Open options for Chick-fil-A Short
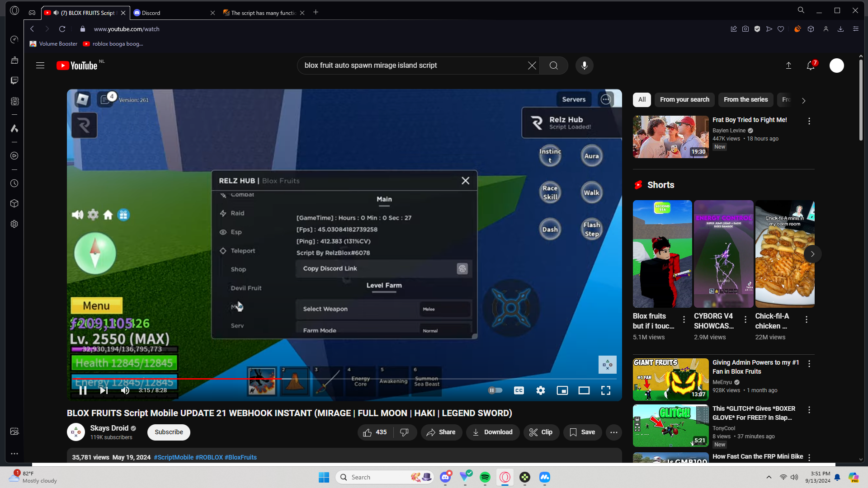This screenshot has width=868, height=488. 807,319
